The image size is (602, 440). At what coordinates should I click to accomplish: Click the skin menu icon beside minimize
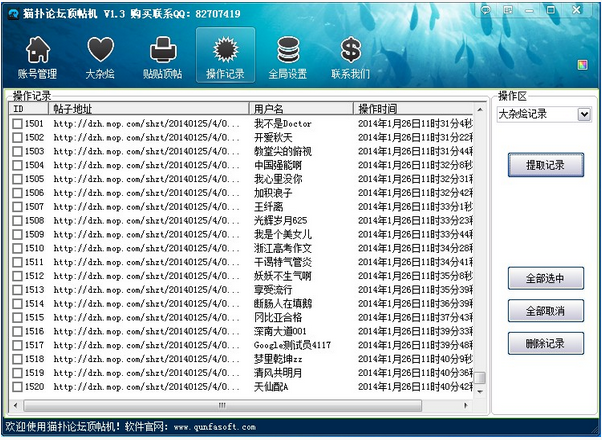508,10
